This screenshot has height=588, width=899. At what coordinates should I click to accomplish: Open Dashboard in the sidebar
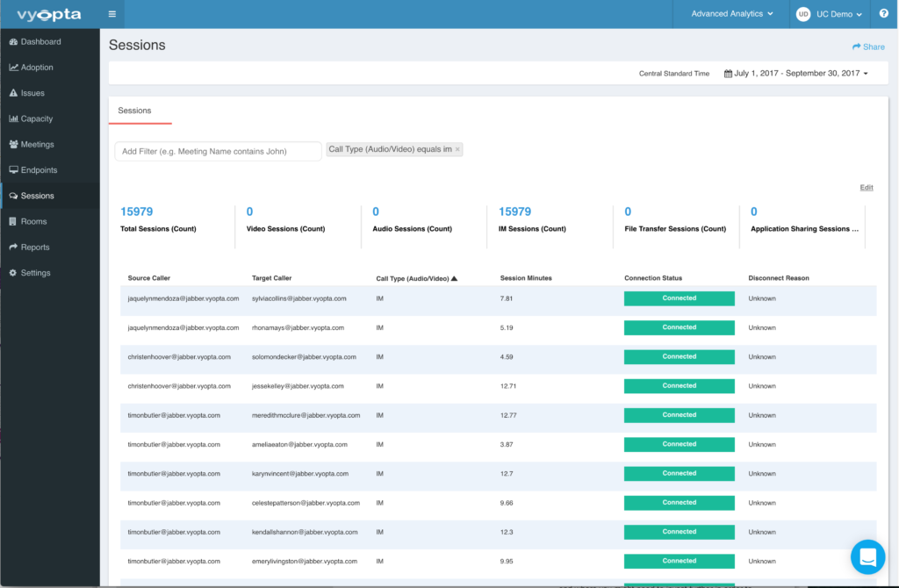[40, 42]
